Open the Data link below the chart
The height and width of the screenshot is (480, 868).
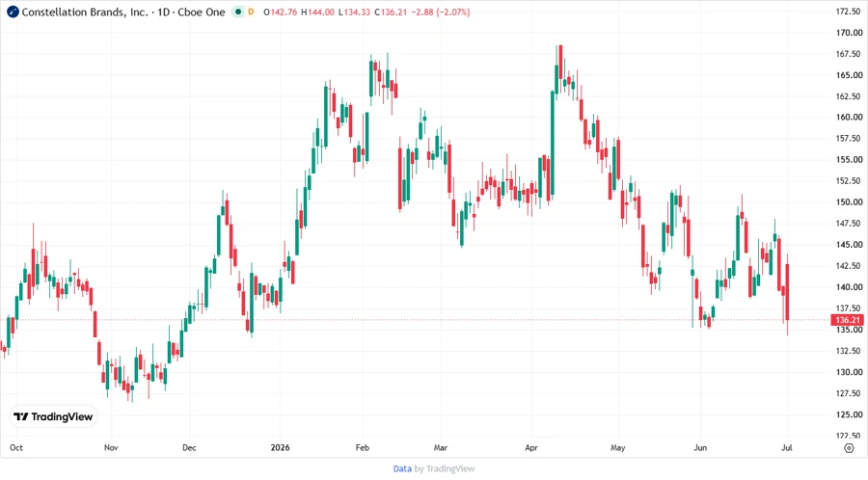click(402, 468)
